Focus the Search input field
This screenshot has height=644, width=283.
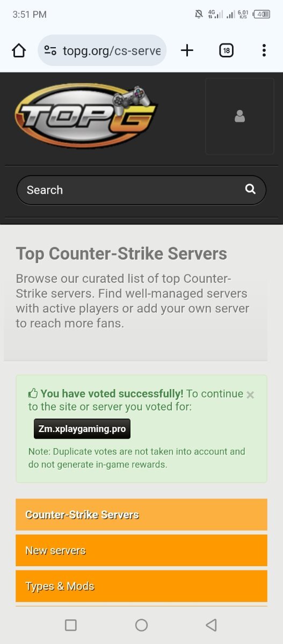tap(141, 190)
